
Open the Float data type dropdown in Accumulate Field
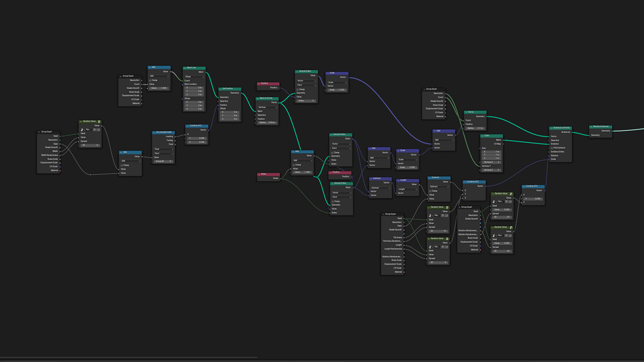[164, 149]
